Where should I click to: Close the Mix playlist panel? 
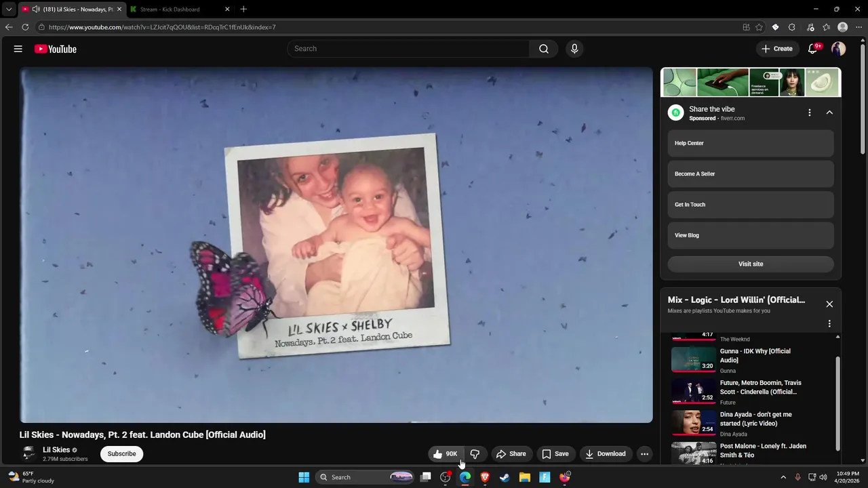coord(829,304)
